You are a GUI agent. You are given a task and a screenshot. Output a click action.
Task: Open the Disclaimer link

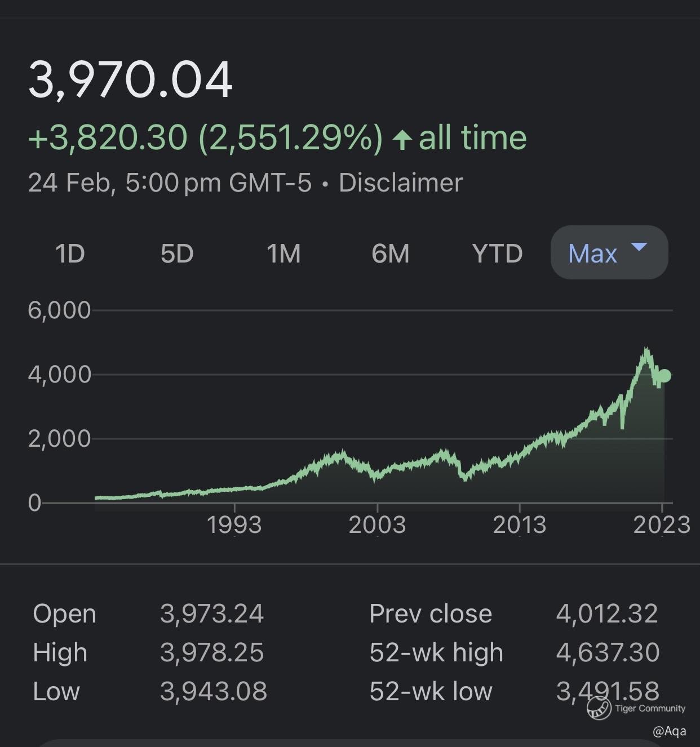[401, 183]
